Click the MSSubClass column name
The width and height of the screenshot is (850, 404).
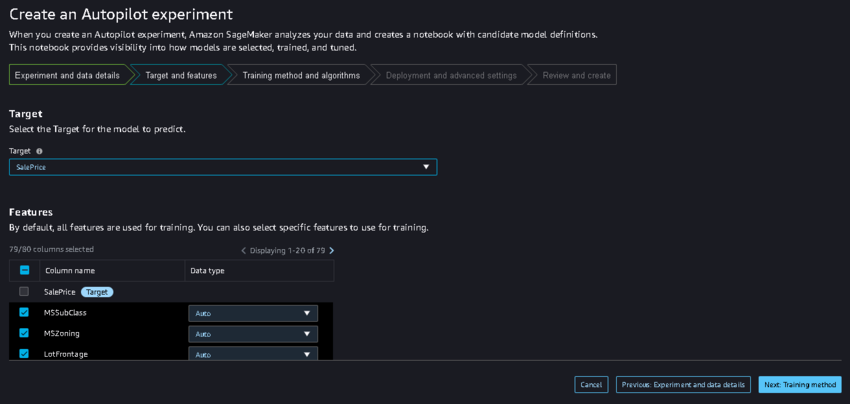[65, 313]
